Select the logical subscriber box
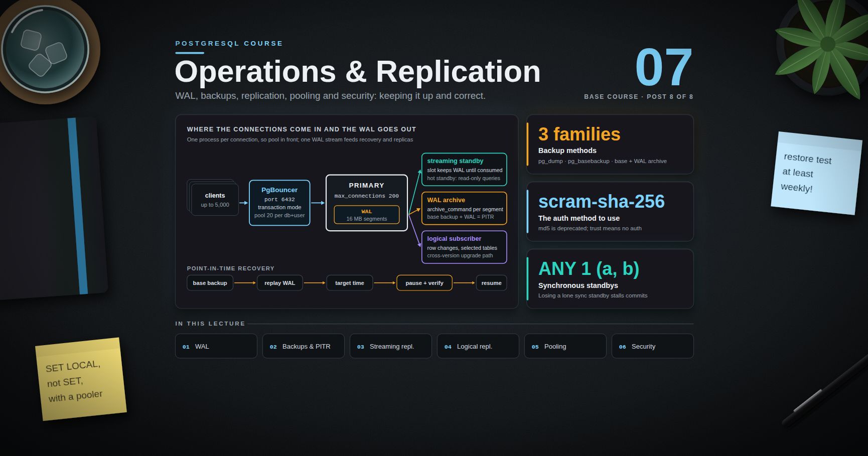 click(x=464, y=247)
